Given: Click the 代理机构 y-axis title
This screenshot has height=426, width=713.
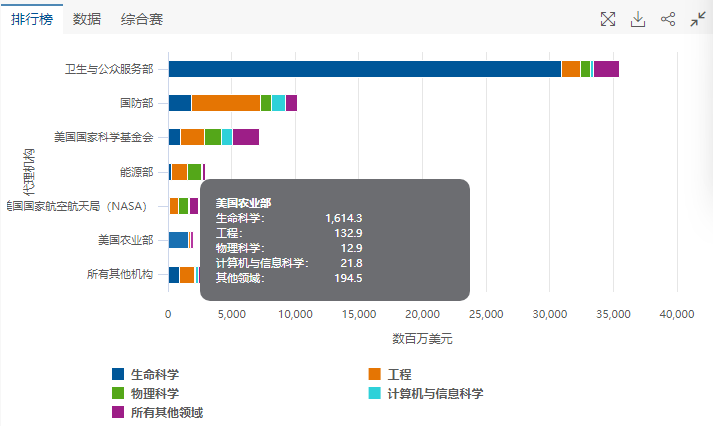Looking at the screenshot, I should click(x=29, y=172).
